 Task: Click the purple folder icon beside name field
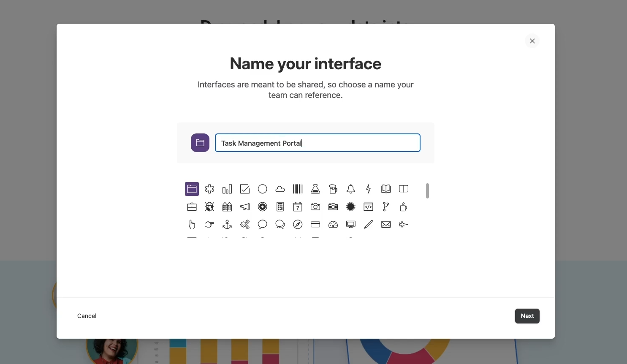click(200, 143)
